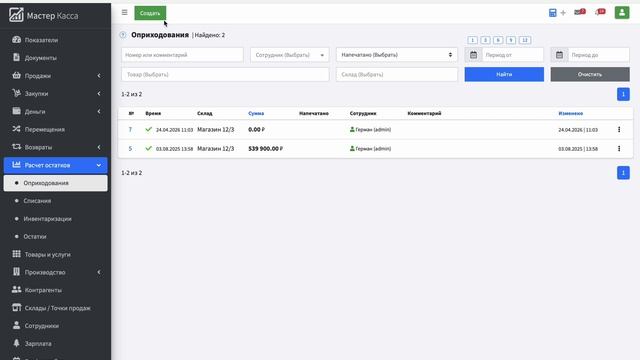Screen dimensions: 640x360
Task: Open the Оприходования submenu item
Action: 56,183
